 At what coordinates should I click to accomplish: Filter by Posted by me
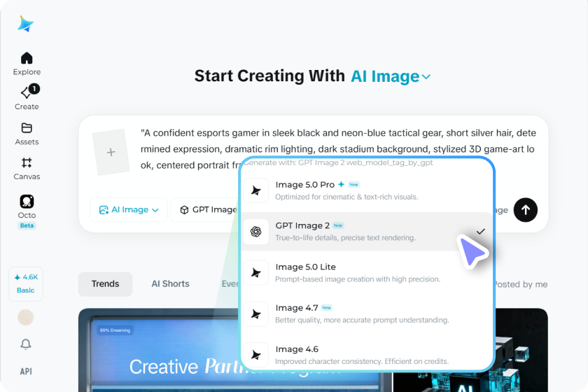[521, 284]
